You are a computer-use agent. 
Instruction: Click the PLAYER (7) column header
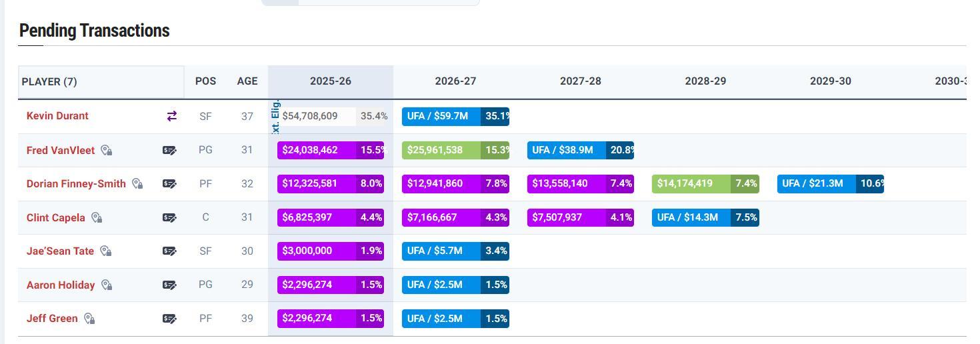[49, 82]
